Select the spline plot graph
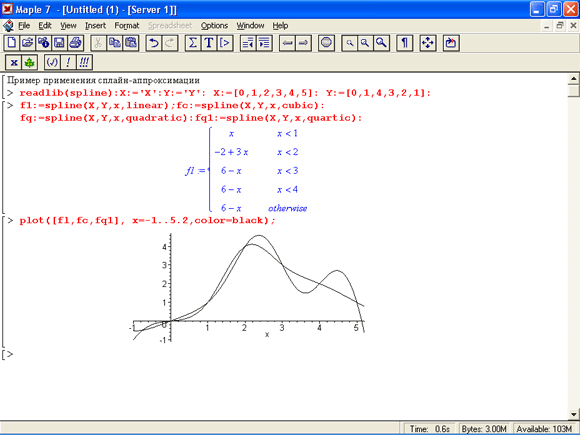Viewport: 580px width, 435px height. pyautogui.click(x=247, y=288)
